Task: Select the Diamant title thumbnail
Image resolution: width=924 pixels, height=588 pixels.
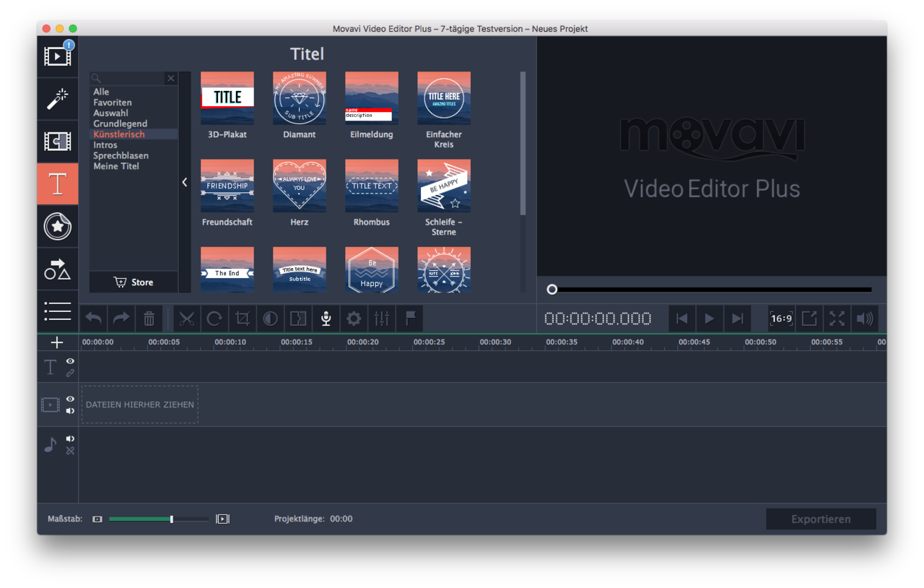Action: (x=300, y=98)
